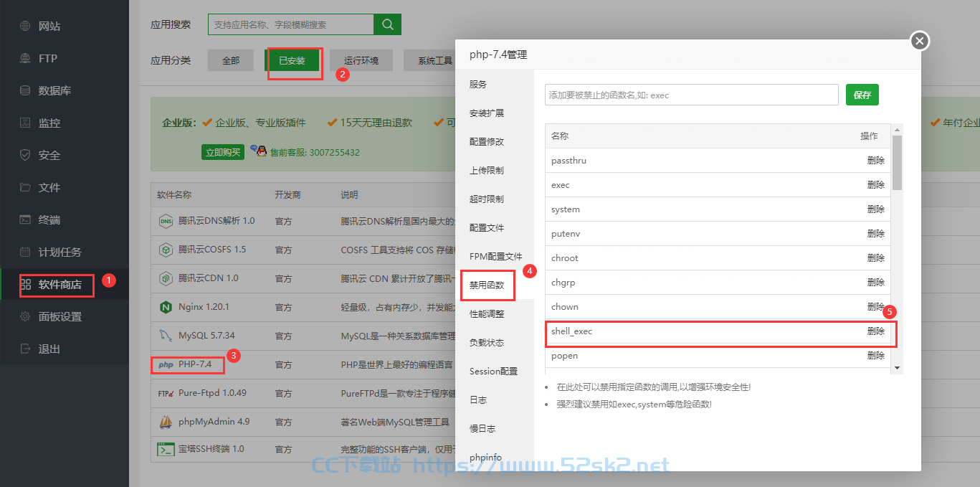Screen dimensions: 980x487
Task: Open the Session配置 tab
Action: pyautogui.click(x=493, y=372)
